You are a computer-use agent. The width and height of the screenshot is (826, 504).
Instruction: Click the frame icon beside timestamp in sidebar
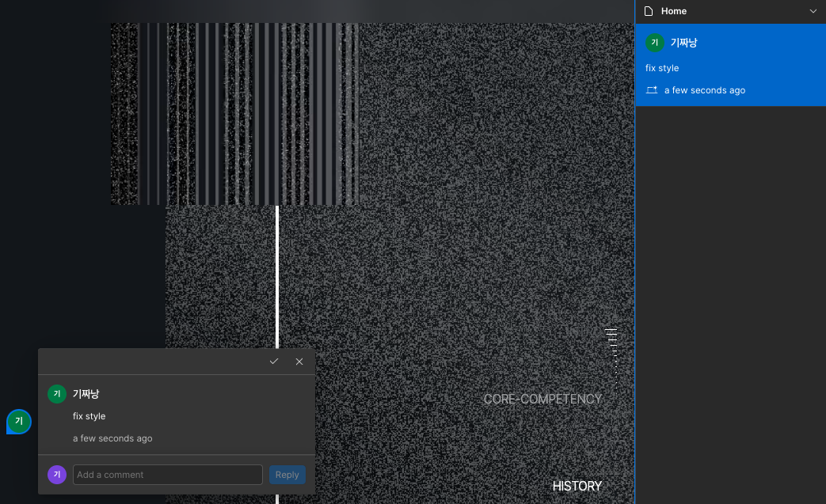click(652, 90)
